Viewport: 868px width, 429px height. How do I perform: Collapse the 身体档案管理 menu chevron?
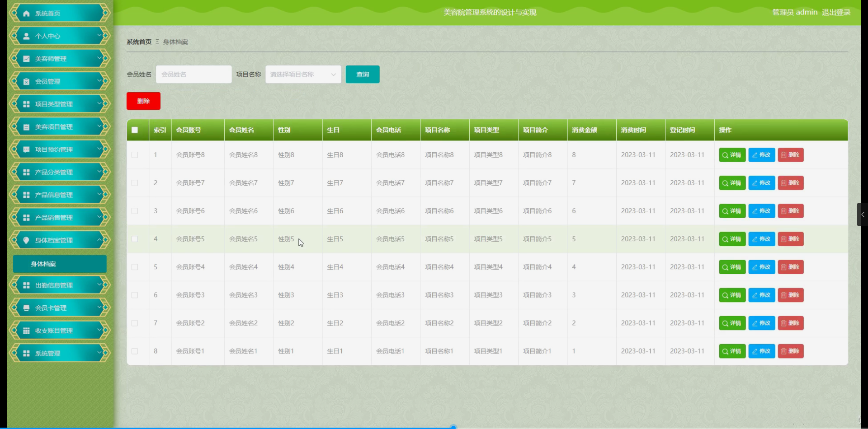99,240
